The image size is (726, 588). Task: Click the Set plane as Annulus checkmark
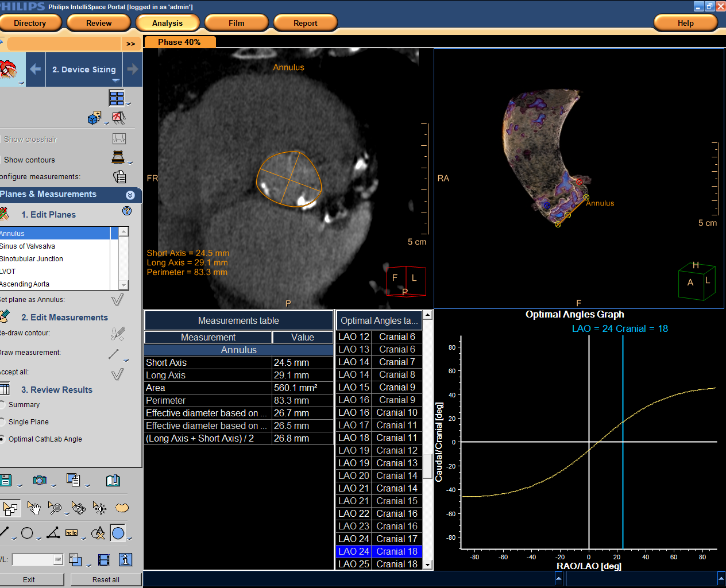pyautogui.click(x=117, y=300)
